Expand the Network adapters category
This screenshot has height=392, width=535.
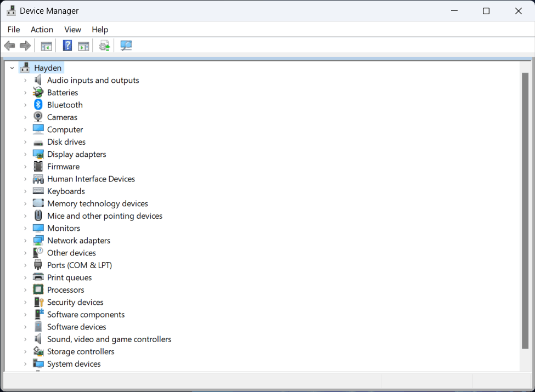[25, 240]
